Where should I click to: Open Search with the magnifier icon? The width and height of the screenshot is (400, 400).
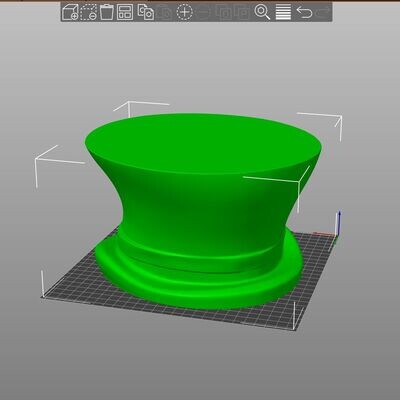(262, 12)
